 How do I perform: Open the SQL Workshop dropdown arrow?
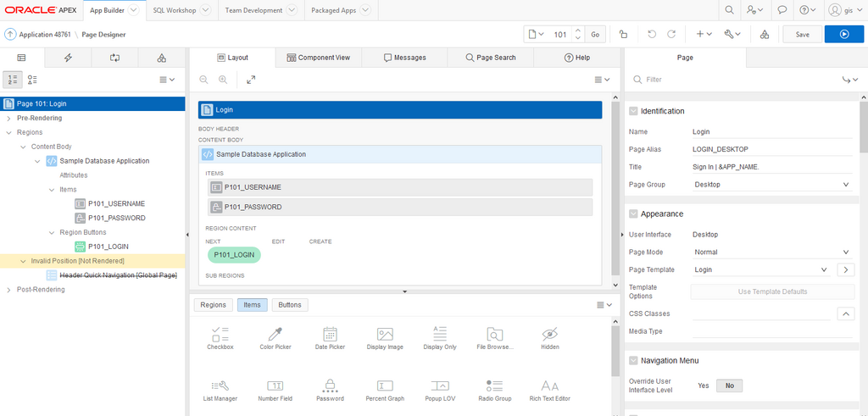pyautogui.click(x=205, y=10)
